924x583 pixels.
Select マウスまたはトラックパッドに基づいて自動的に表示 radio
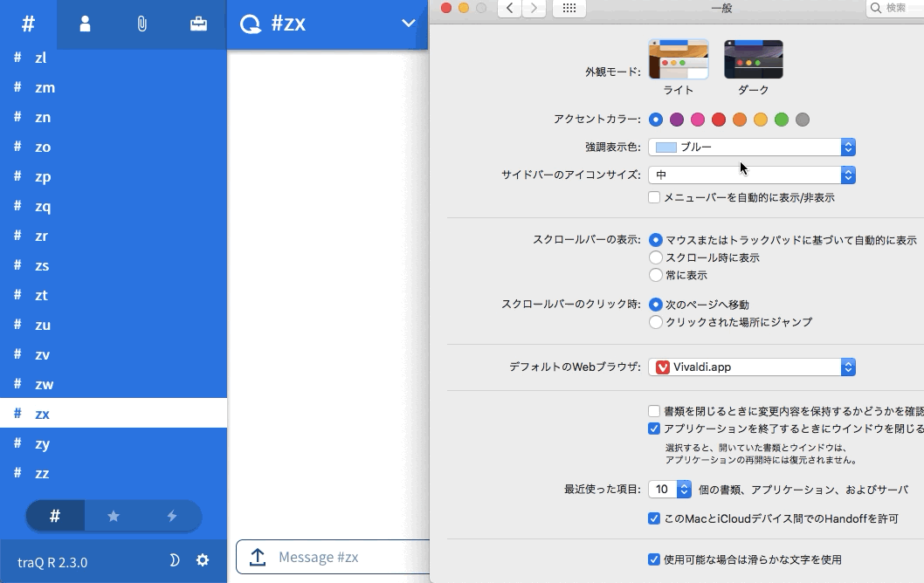pos(655,240)
